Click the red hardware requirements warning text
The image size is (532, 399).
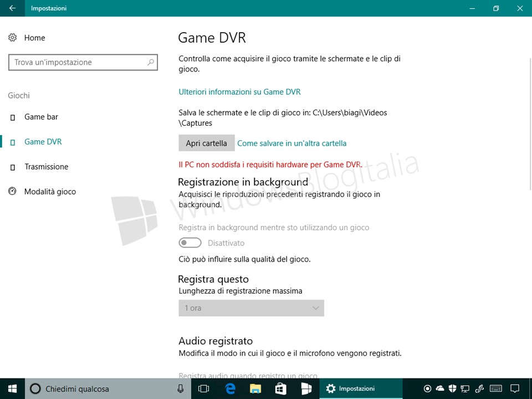point(270,165)
